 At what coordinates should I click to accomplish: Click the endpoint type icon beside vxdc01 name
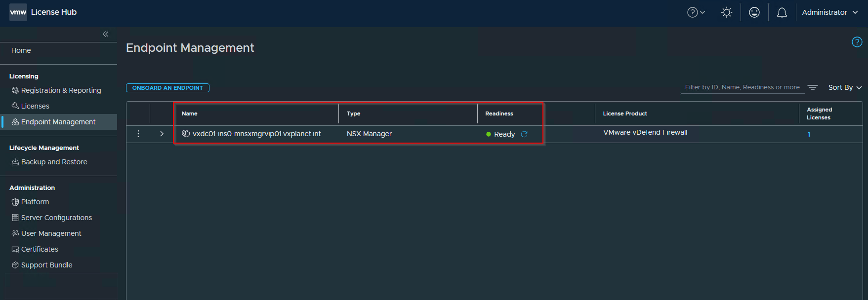point(186,133)
